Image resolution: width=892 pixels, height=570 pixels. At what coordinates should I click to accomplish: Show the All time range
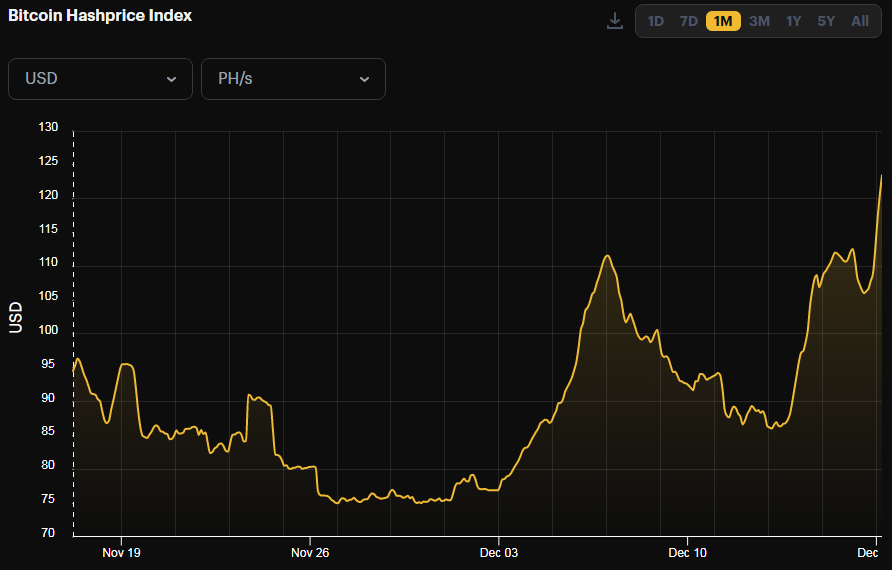click(860, 22)
